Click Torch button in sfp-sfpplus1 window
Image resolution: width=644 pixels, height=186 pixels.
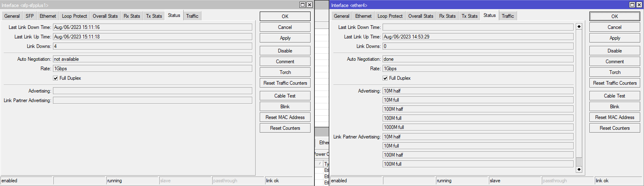[x=285, y=72]
